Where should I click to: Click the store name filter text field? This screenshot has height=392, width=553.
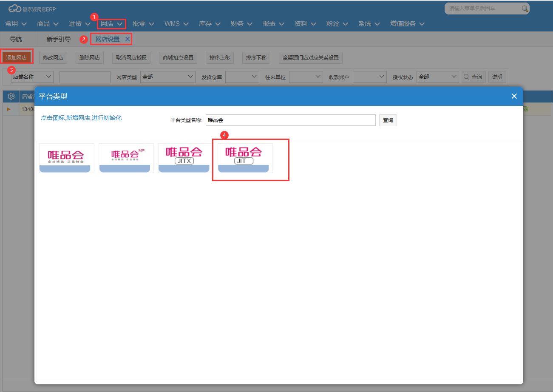[x=85, y=77]
